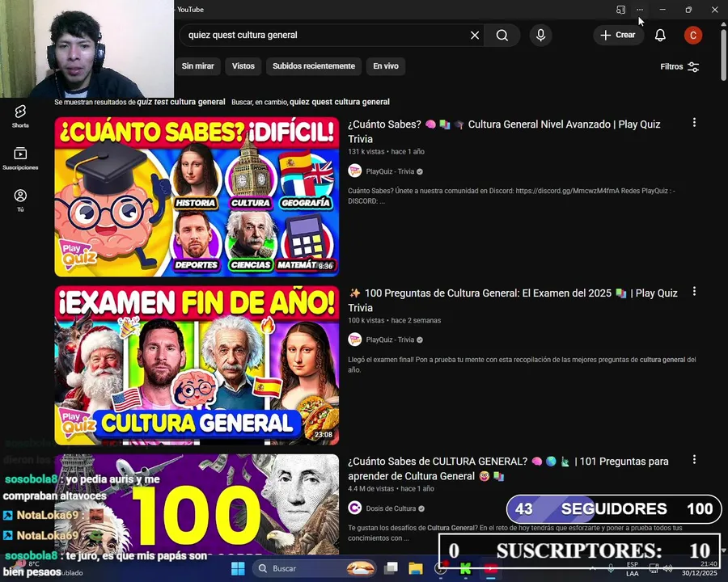This screenshot has height=582, width=728.
Task: Open title 100 Preguntas El Examen del 2025
Action: pyautogui.click(x=513, y=300)
